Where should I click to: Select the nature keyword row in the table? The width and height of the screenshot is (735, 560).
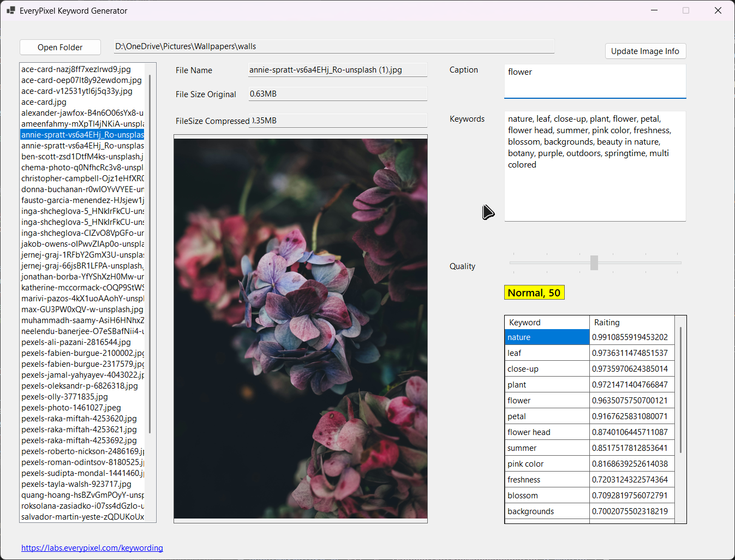click(x=546, y=337)
